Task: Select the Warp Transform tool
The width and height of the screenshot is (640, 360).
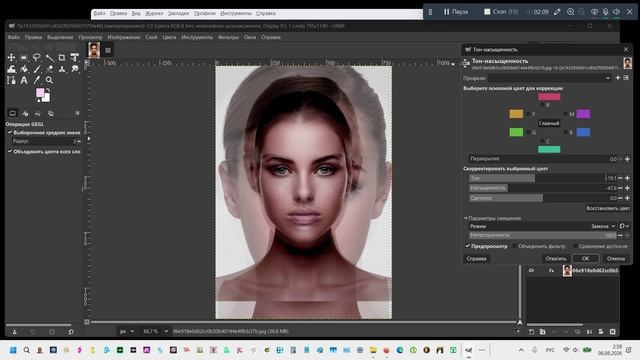Action: [x=11, y=69]
